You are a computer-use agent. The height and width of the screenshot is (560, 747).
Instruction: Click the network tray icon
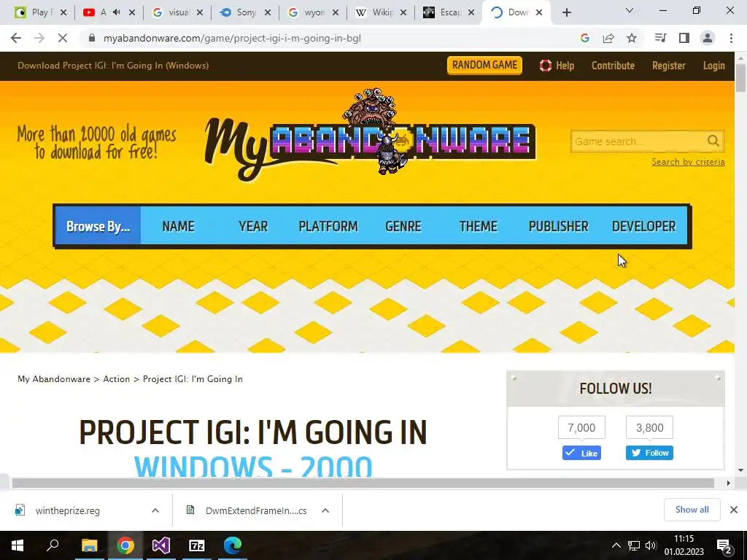click(634, 545)
